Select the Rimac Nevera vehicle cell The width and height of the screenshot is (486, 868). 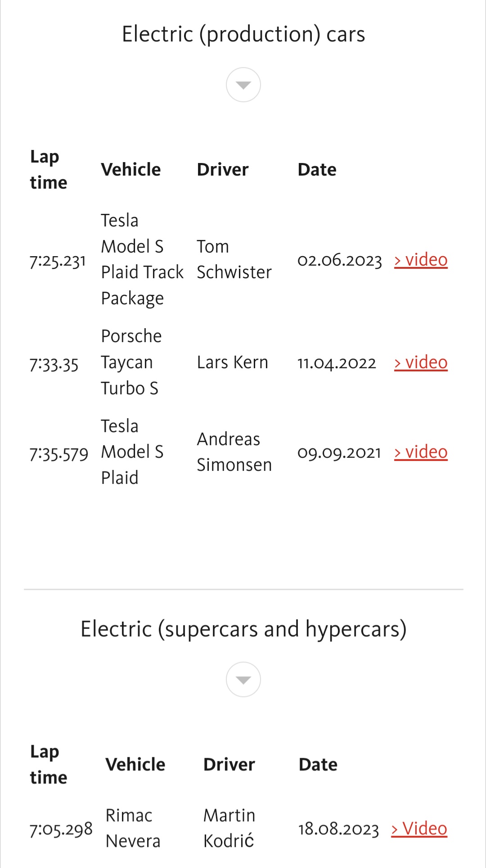133,828
